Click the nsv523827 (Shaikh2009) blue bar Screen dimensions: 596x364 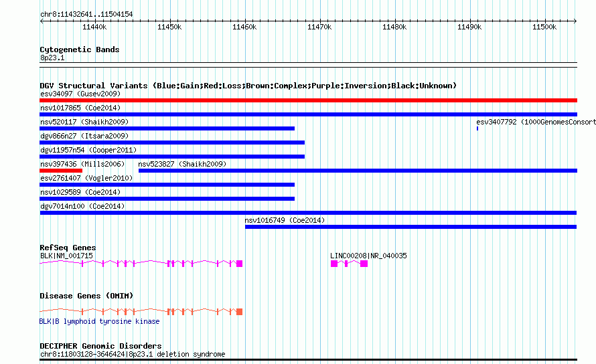click(358, 171)
